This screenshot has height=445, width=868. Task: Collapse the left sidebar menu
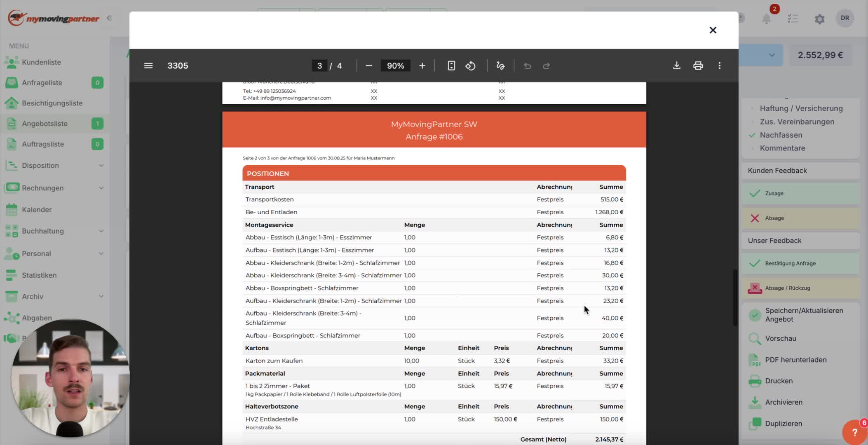[x=109, y=18]
